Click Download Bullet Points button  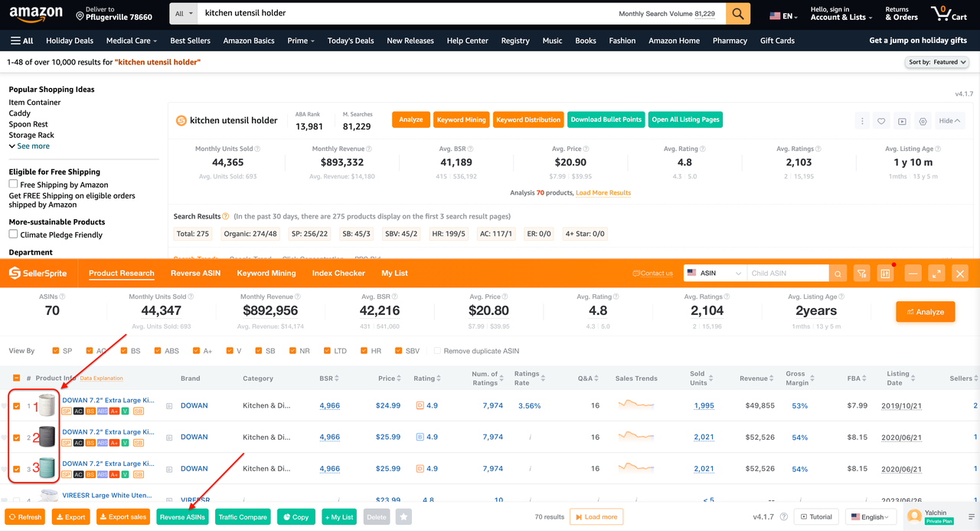(x=606, y=120)
